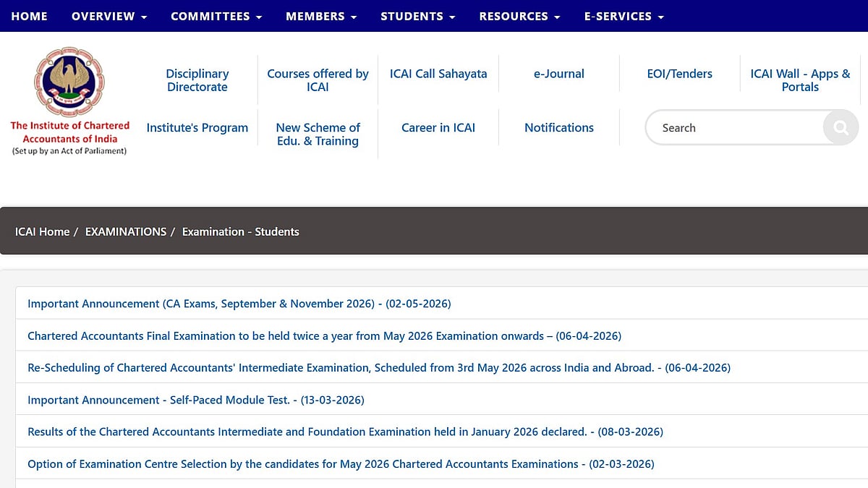Click the ICAI emblem logo

pos(69,81)
